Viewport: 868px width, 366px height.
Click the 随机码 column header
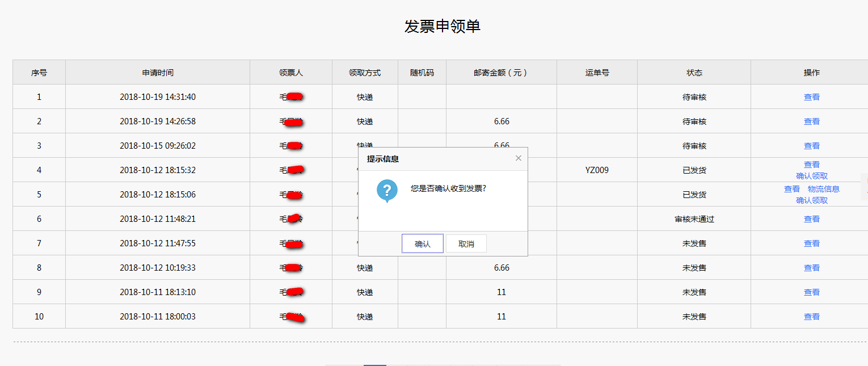[422, 73]
